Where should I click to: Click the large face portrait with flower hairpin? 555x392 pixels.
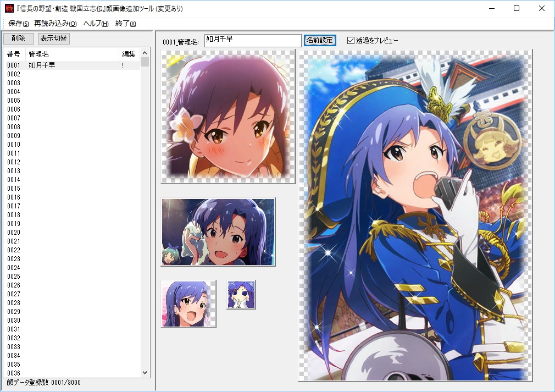pos(228,117)
